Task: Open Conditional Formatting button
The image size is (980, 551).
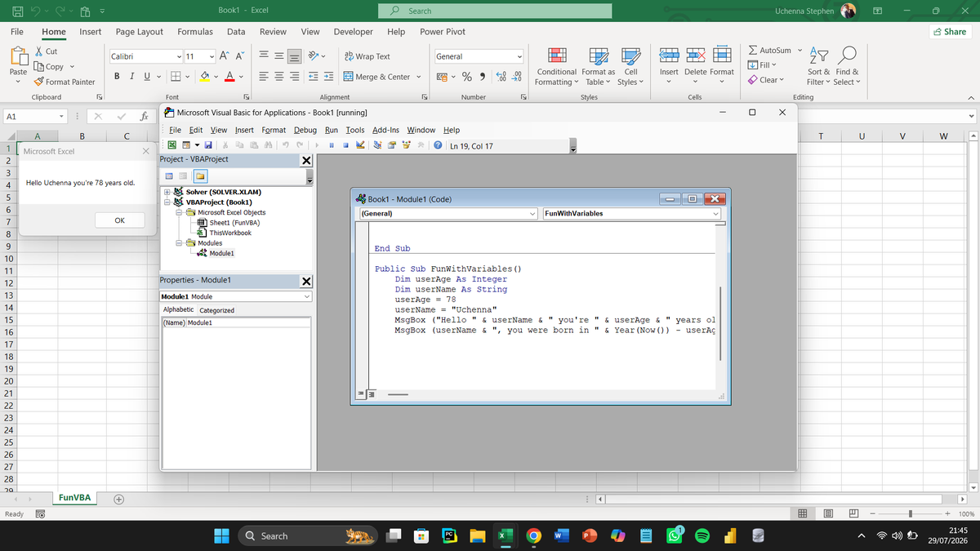Action: point(557,65)
